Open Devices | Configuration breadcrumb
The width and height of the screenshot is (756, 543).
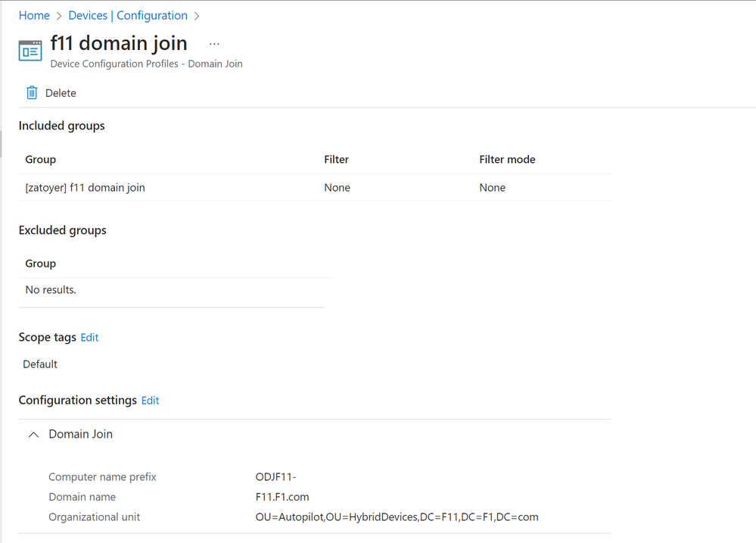(x=128, y=15)
